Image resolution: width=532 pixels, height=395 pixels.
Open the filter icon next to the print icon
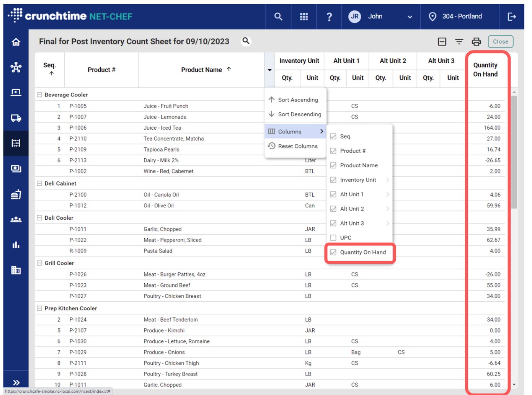pyautogui.click(x=459, y=41)
